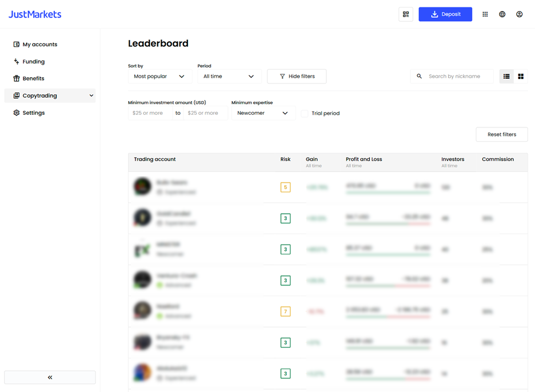Open Minimum expertise Newcomer dropdown
The width and height of the screenshot is (535, 392).
click(263, 113)
